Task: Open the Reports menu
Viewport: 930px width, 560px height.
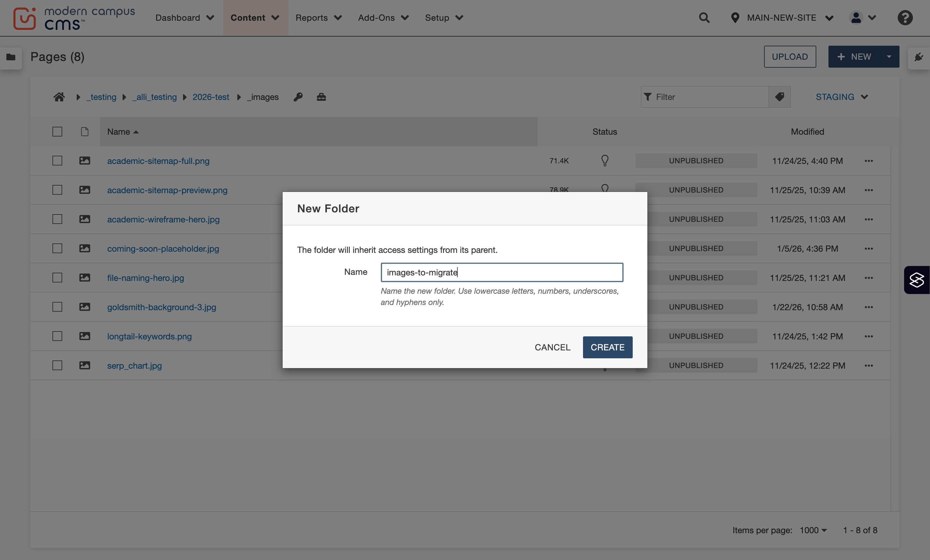Action: (319, 18)
